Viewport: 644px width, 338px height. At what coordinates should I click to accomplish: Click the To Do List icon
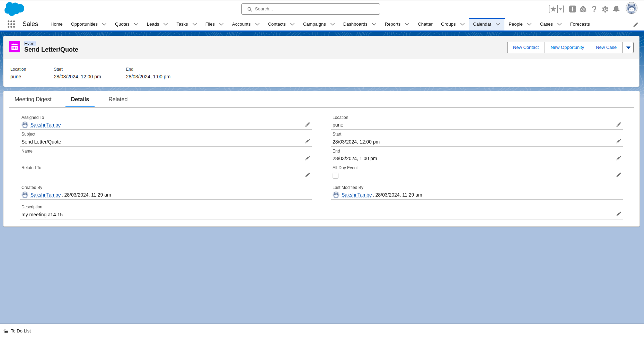tap(6, 331)
